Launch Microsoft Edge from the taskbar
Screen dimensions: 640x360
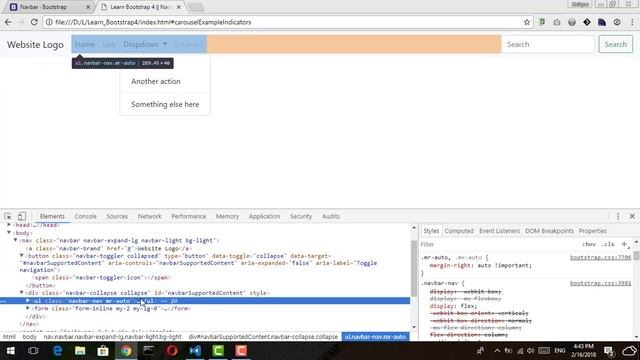point(57,351)
